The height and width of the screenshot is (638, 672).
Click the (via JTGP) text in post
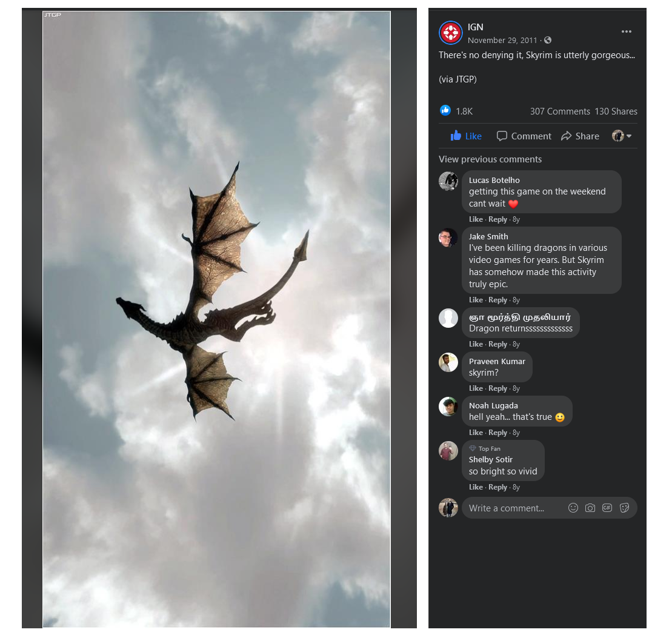coord(457,79)
